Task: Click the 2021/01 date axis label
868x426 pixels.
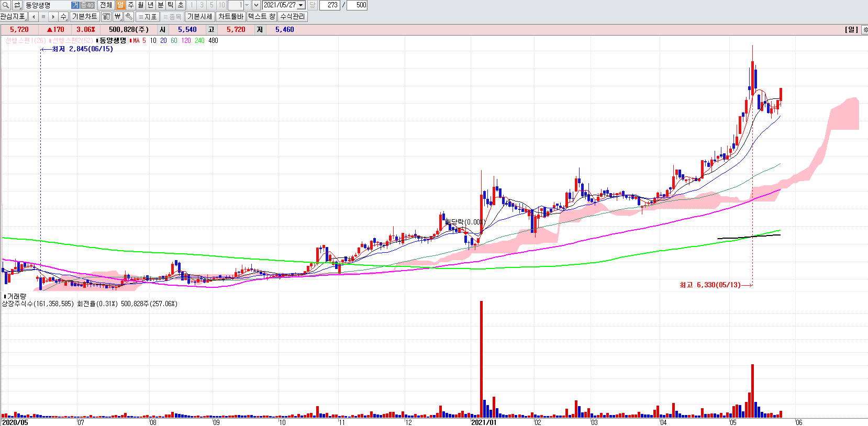Action: pyautogui.click(x=483, y=422)
